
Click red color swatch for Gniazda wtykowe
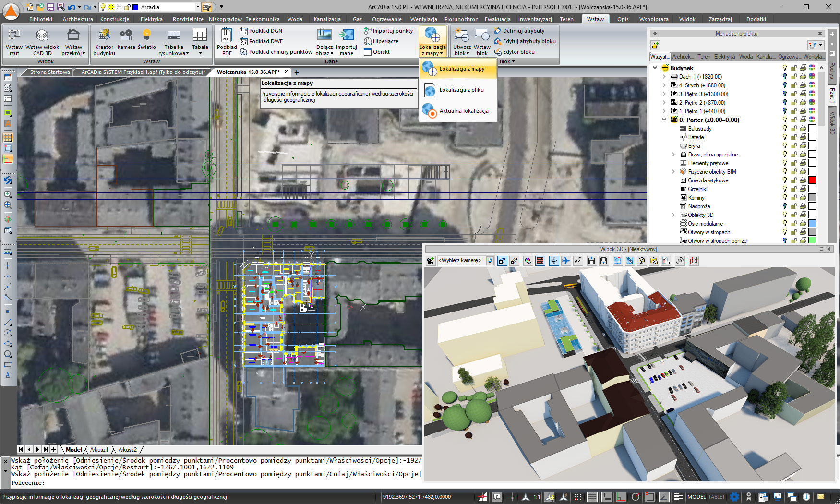(812, 180)
